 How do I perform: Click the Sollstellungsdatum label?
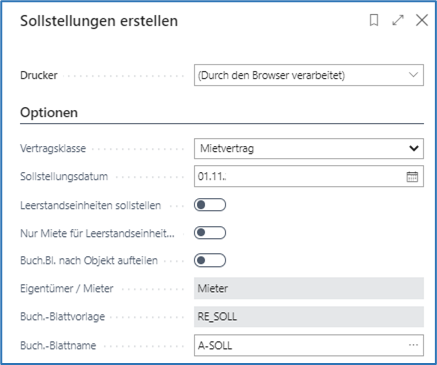coord(64,176)
